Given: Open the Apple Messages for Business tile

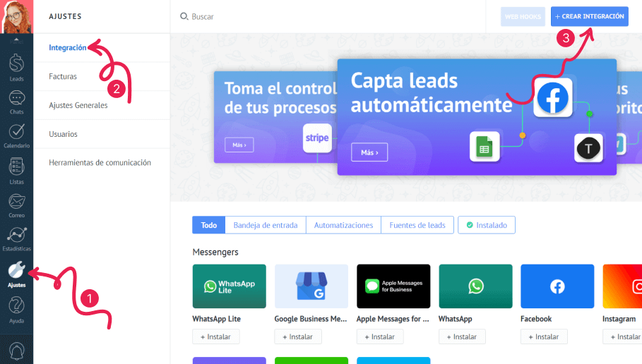Looking at the screenshot, I should pos(393,286).
